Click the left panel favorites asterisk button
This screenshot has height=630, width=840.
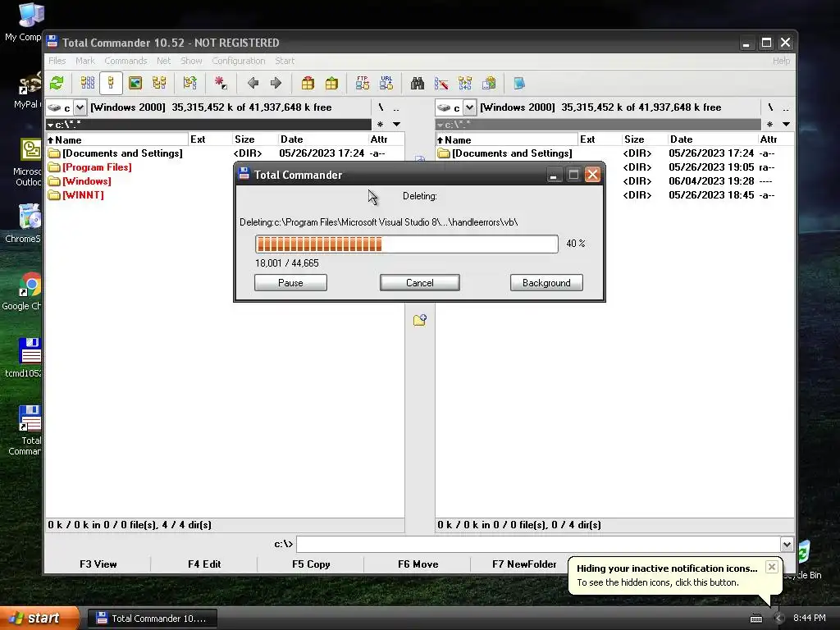point(381,125)
